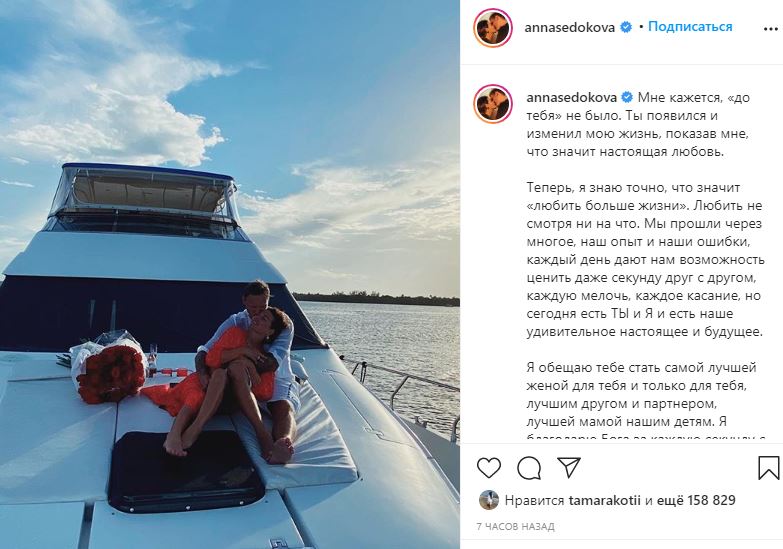Click annasedokova username in the caption
The image size is (783, 549).
(x=571, y=97)
